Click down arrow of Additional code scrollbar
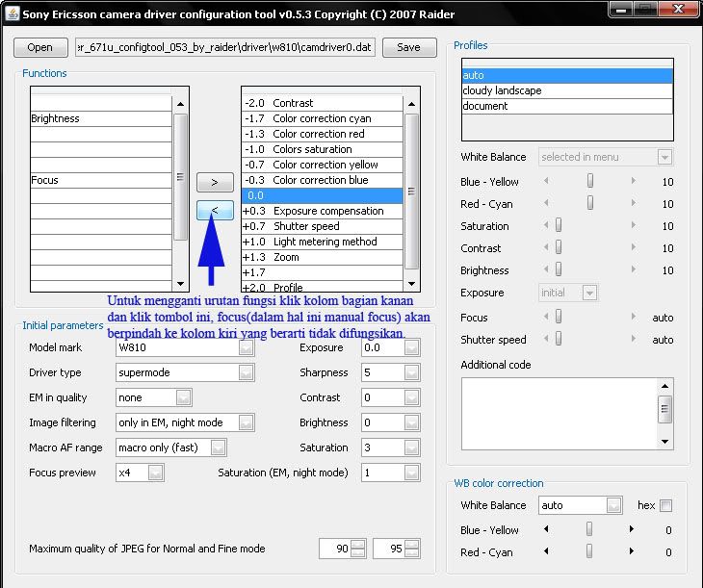Screen dimensions: 703x588 click(x=664, y=442)
